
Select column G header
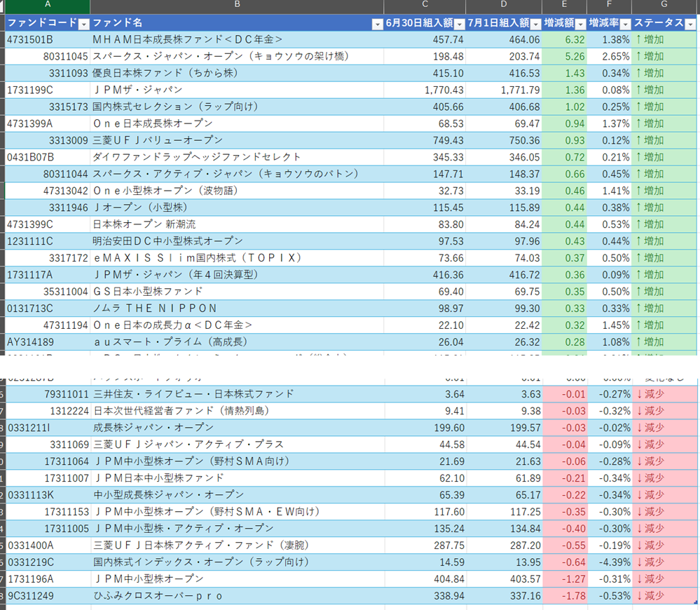[x=664, y=6]
